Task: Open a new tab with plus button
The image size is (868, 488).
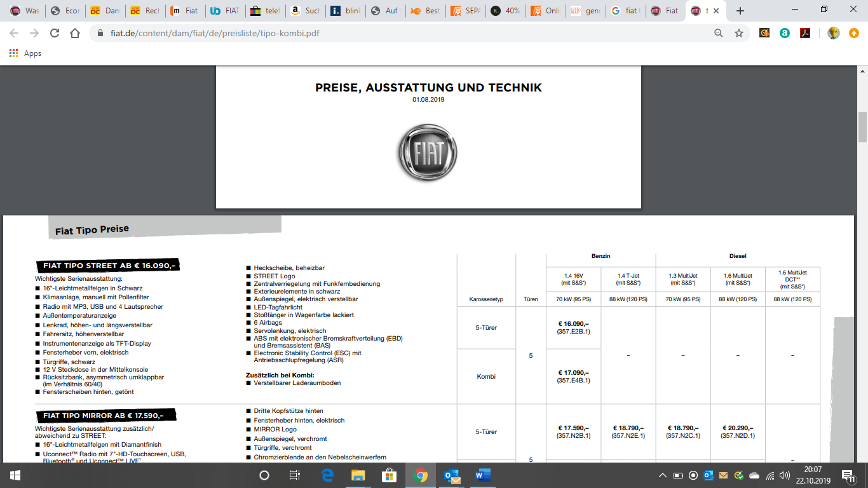Action: 740,11
